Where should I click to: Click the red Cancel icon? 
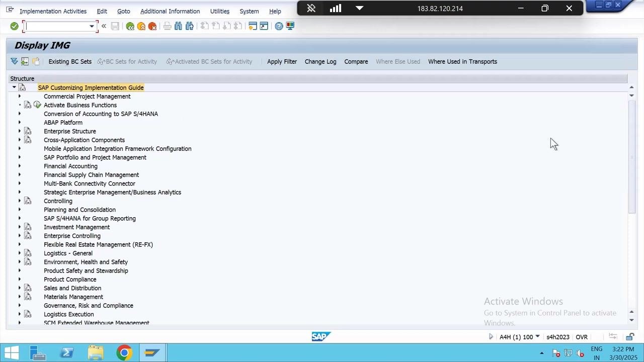click(152, 26)
